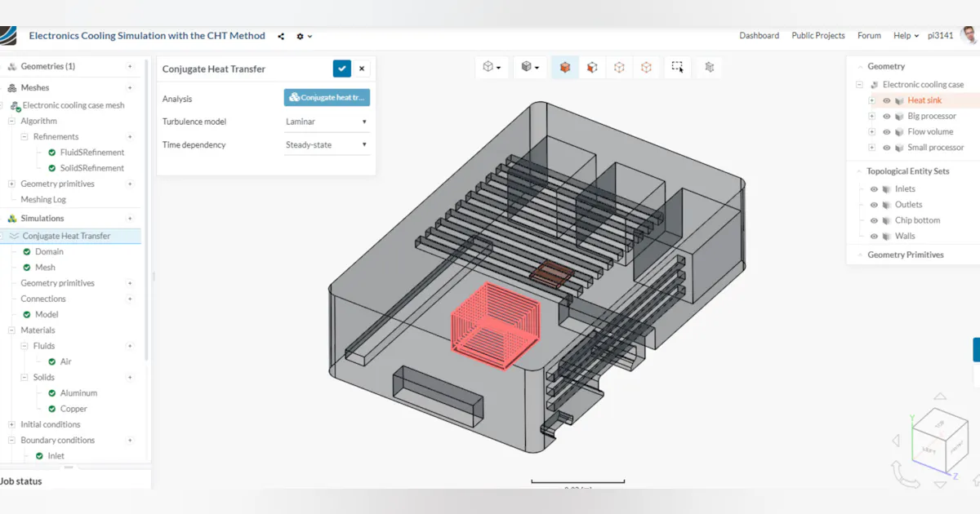Select the Conjugate Heat Transfer simulation

pos(66,236)
